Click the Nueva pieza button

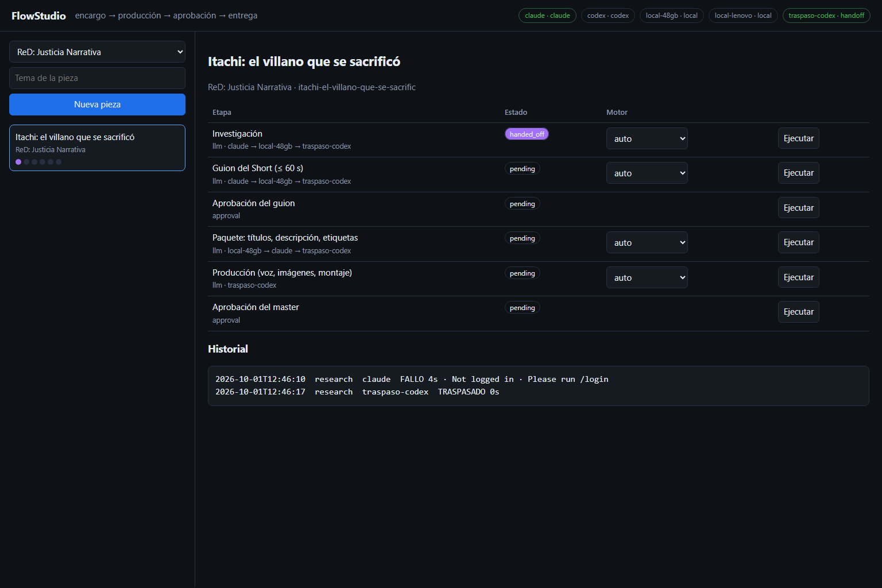coord(97,105)
